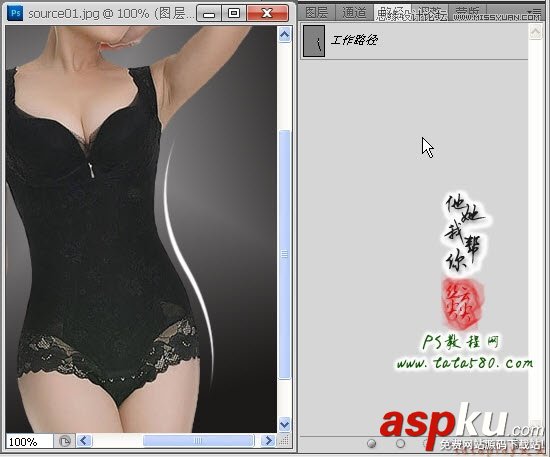Image resolution: width=550 pixels, height=457 pixels.
Task: Switch to the 蒙版 (Masks) tab
Action: click(467, 13)
